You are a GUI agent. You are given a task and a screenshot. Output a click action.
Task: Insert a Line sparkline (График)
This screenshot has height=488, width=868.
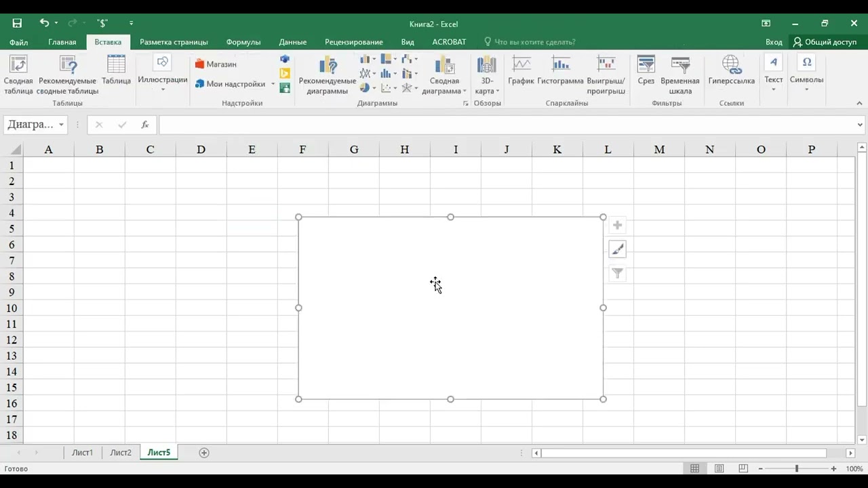(521, 70)
